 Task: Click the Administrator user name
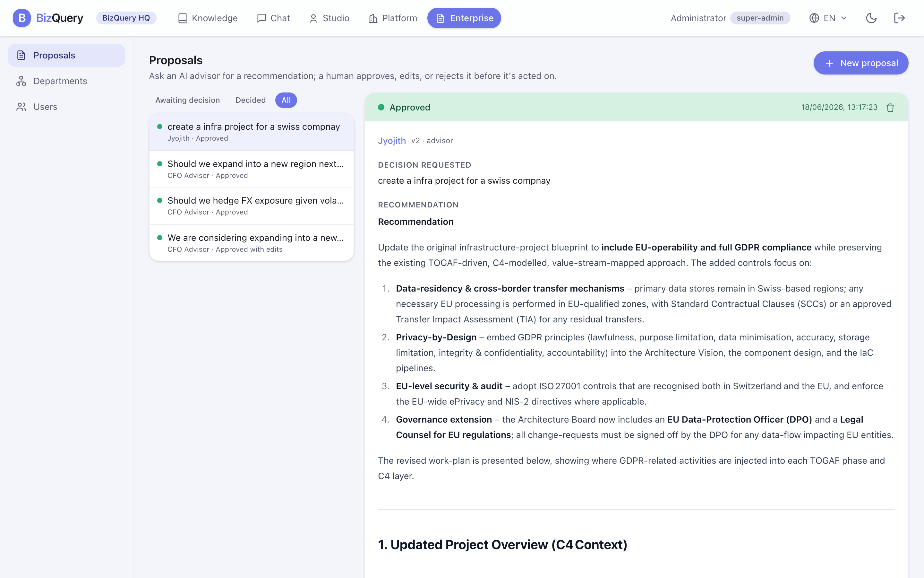tap(698, 18)
